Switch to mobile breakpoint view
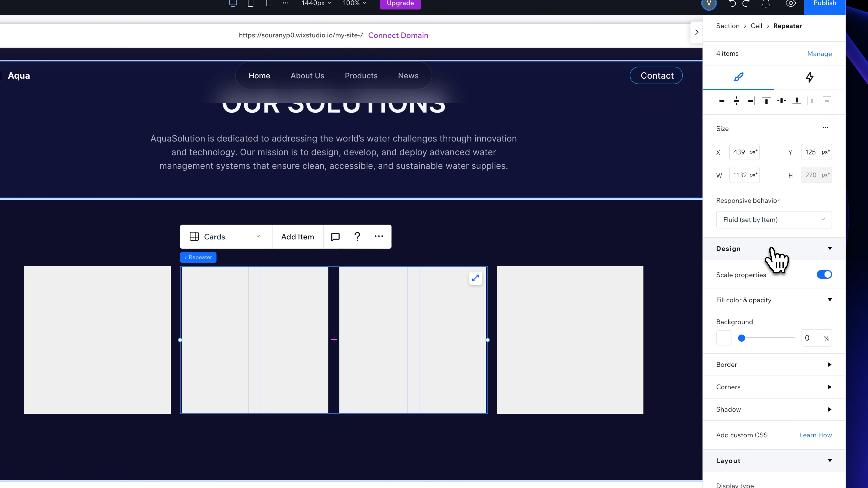The image size is (868, 488). pos(268,3)
